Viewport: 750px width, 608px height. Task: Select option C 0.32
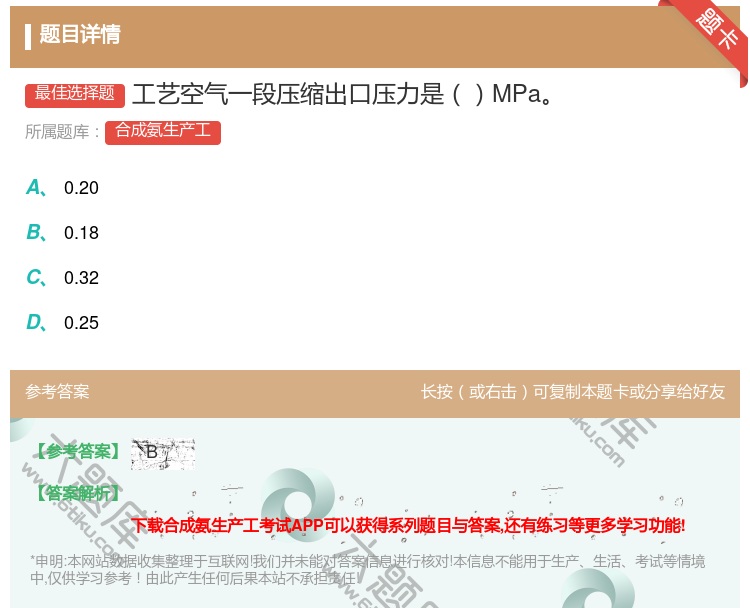pyautogui.click(x=62, y=277)
